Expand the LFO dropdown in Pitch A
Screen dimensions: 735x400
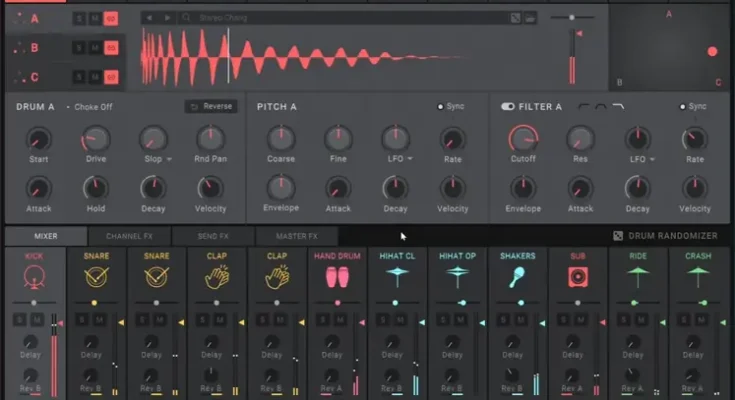click(x=411, y=159)
